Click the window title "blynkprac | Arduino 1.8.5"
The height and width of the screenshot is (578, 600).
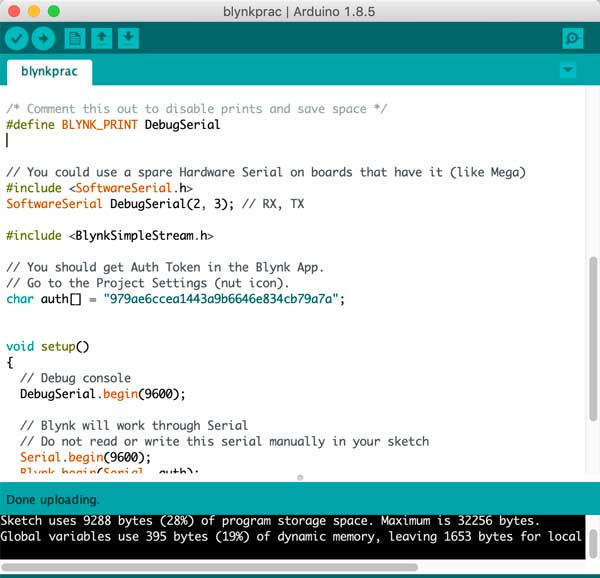(x=299, y=11)
